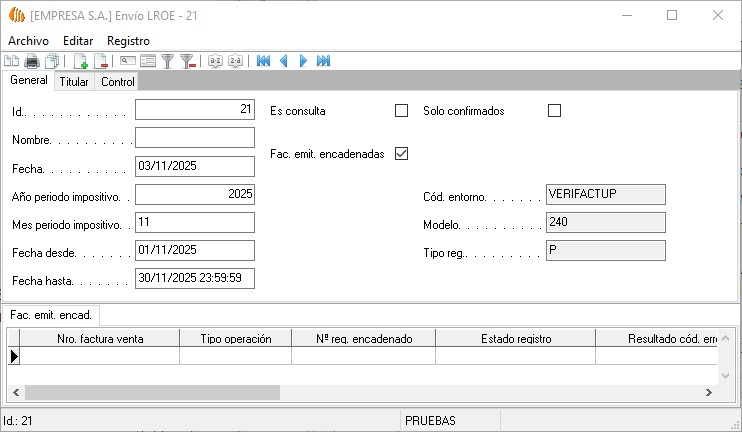This screenshot has height=432, width=742.
Task: Click the new record icon with green plus
Action: 81,61
